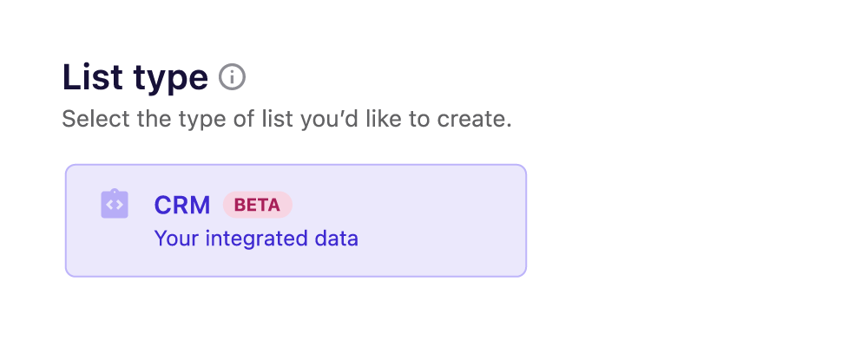The width and height of the screenshot is (868, 347).
Task: Click the word "type" in the heading
Action: [x=168, y=80]
